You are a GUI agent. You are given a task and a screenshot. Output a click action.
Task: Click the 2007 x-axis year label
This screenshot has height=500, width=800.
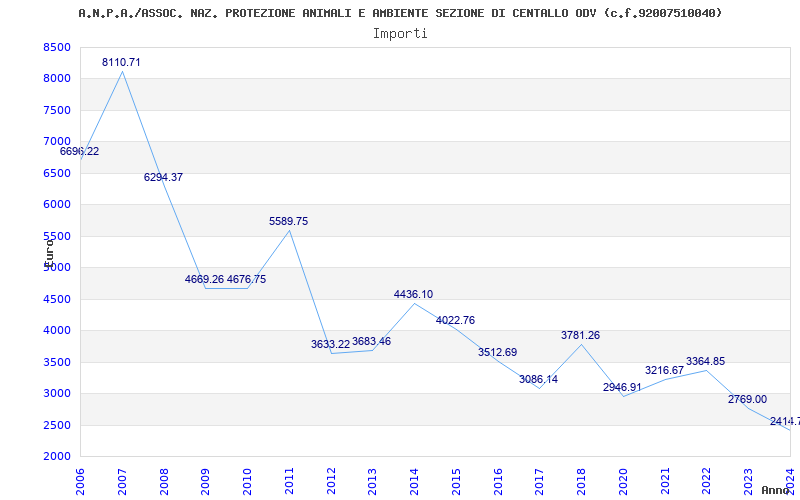[x=122, y=481]
